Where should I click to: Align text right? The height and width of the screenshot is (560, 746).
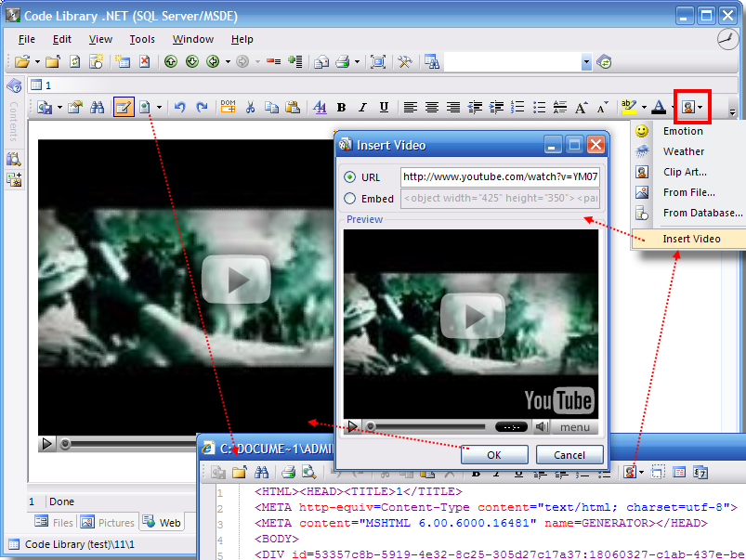453,108
